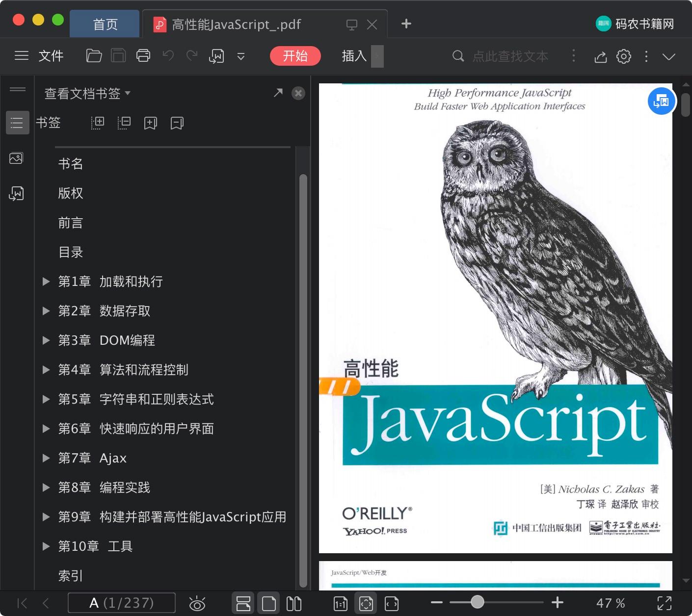The height and width of the screenshot is (616, 692).
Task: Click the redo arrow icon
Action: [x=192, y=56]
